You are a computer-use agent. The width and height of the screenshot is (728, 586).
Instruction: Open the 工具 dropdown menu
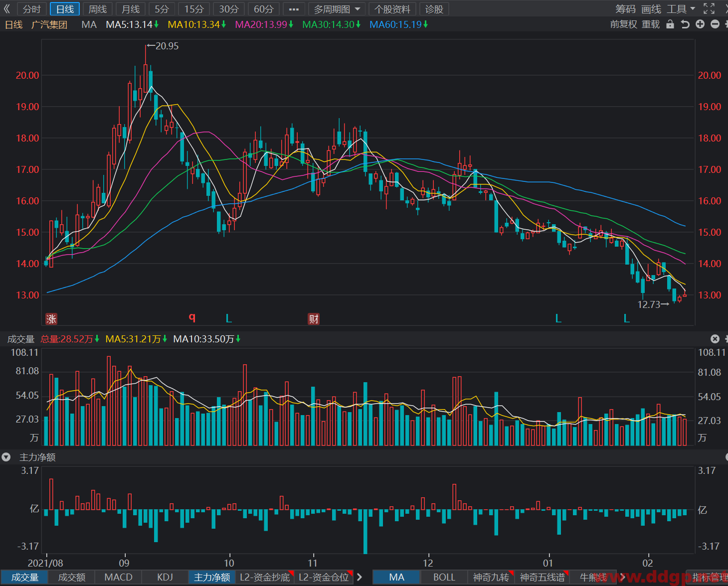(681, 9)
